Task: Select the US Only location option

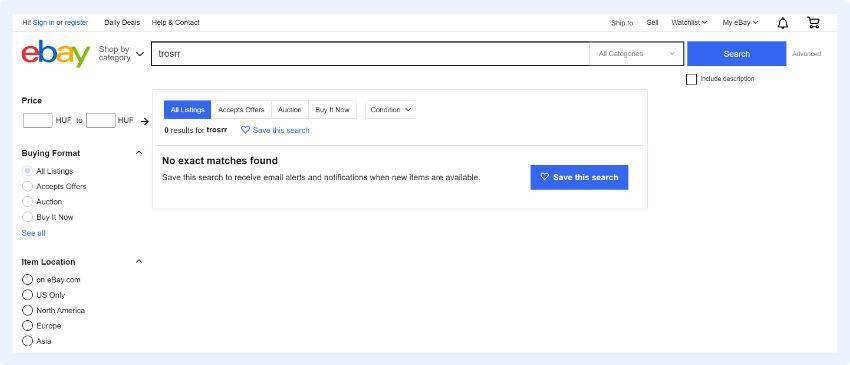Action: click(27, 295)
